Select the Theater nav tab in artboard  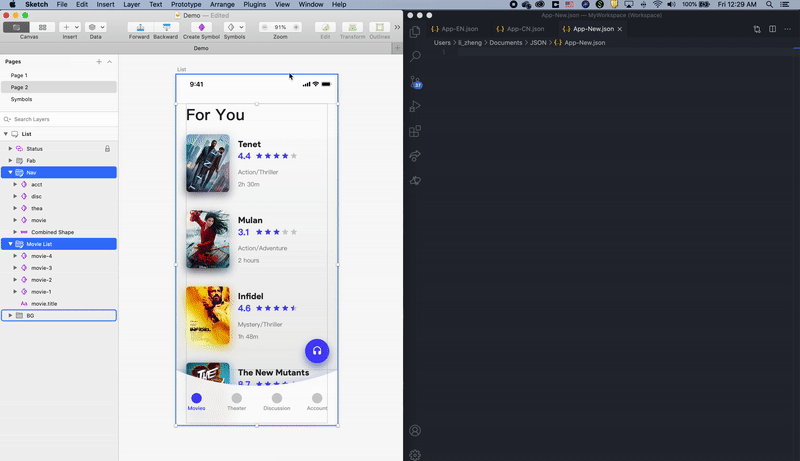tap(237, 401)
